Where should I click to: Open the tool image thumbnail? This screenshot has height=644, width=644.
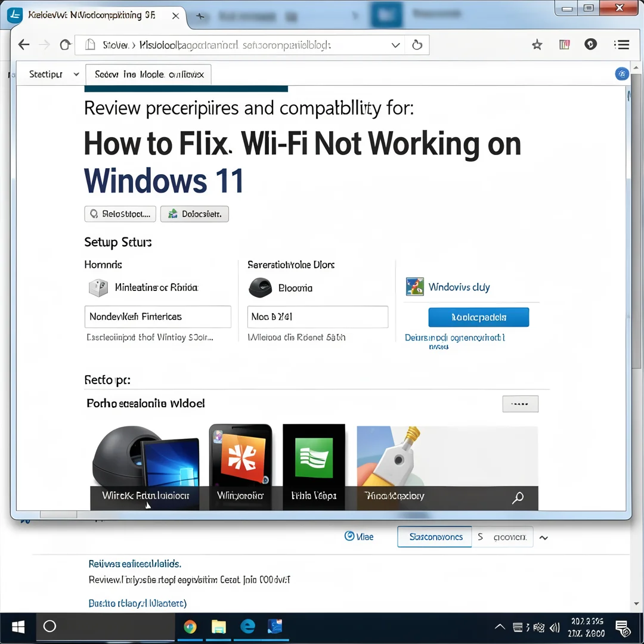tap(447, 468)
